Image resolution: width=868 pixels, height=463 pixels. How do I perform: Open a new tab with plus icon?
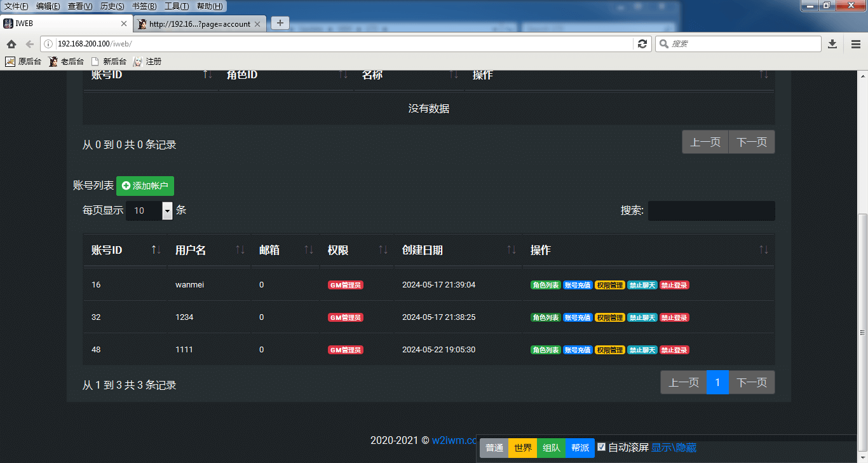tap(280, 23)
